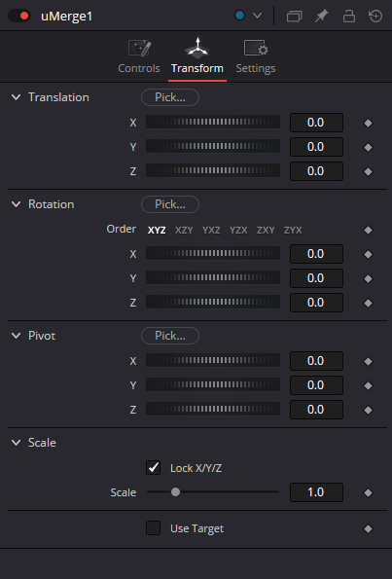
Task: Collapse the Rotation section
Action: tap(16, 204)
